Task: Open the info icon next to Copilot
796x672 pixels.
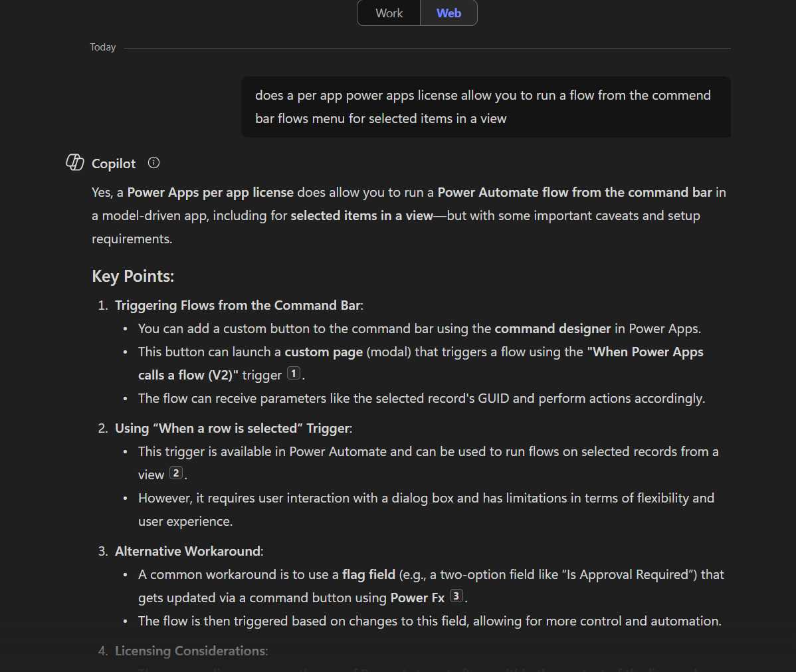Action: (x=154, y=163)
